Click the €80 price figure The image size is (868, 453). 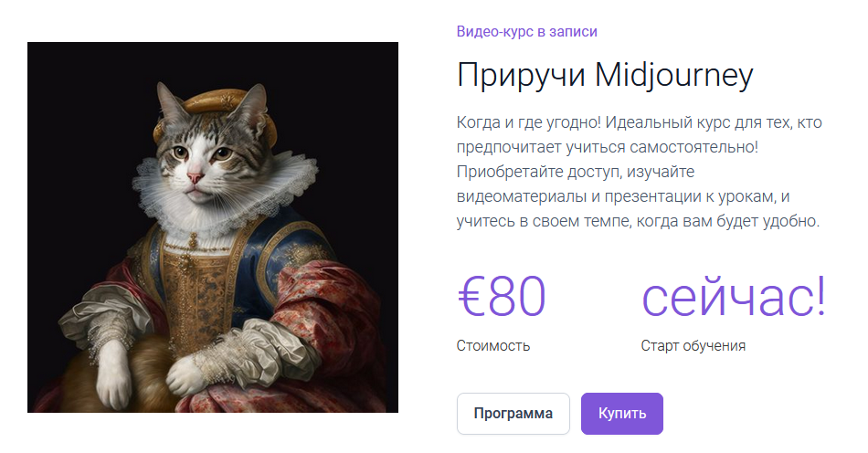pyautogui.click(x=502, y=297)
